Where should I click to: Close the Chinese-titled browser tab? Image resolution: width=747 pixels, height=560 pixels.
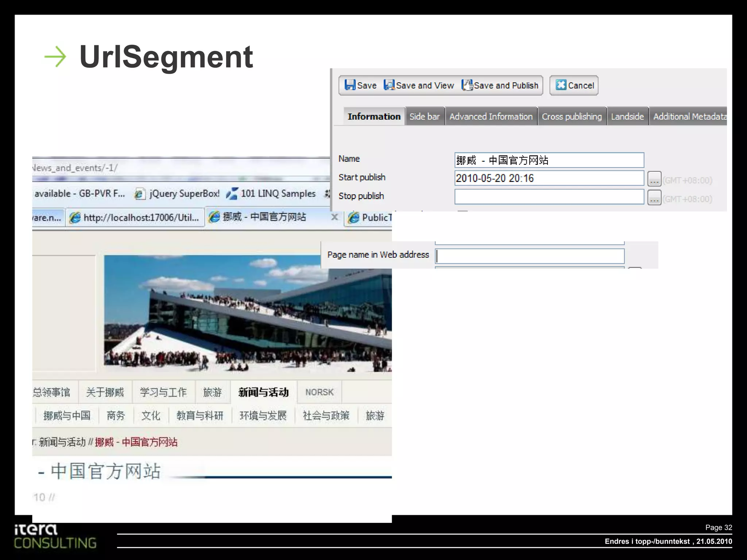click(x=334, y=217)
